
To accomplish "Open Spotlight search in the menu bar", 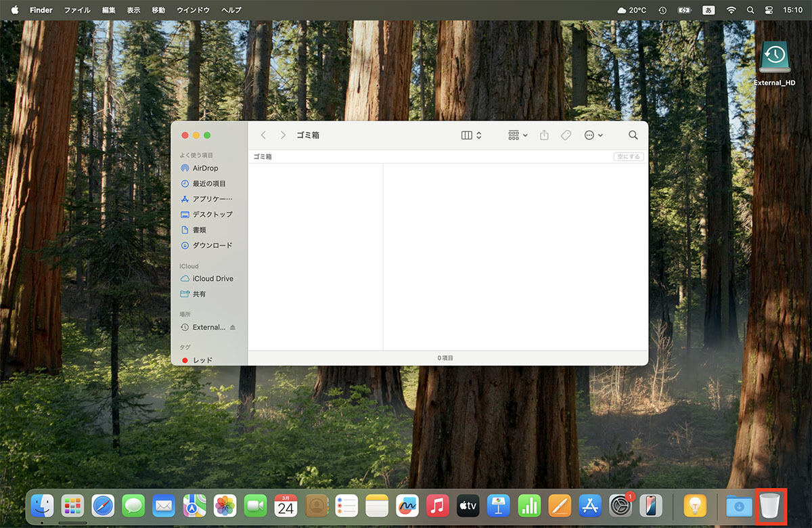I will pos(750,10).
